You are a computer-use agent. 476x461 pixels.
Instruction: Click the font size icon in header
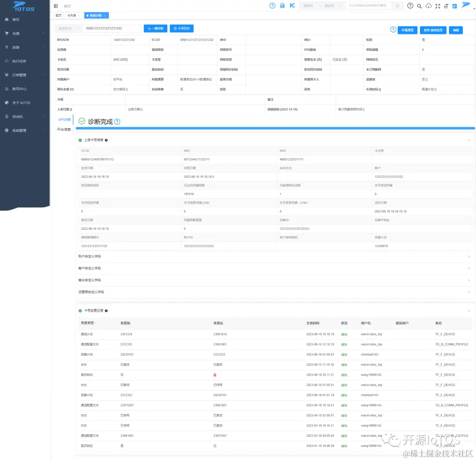coord(446,6)
